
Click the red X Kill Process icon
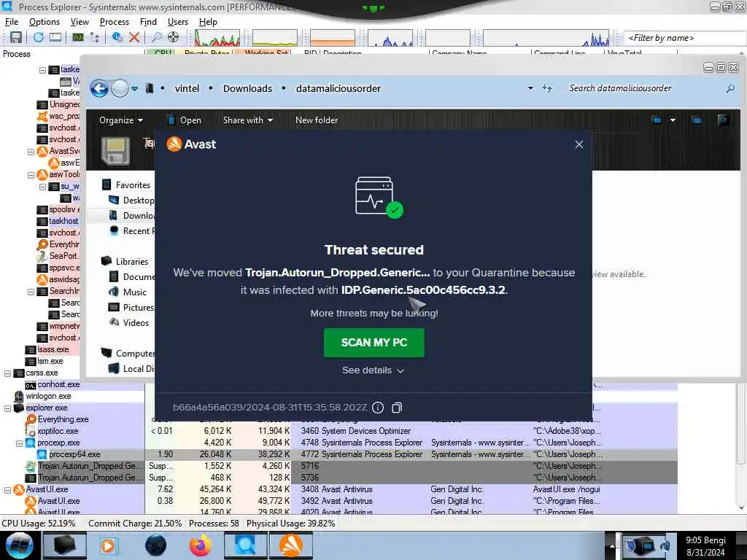(x=134, y=37)
